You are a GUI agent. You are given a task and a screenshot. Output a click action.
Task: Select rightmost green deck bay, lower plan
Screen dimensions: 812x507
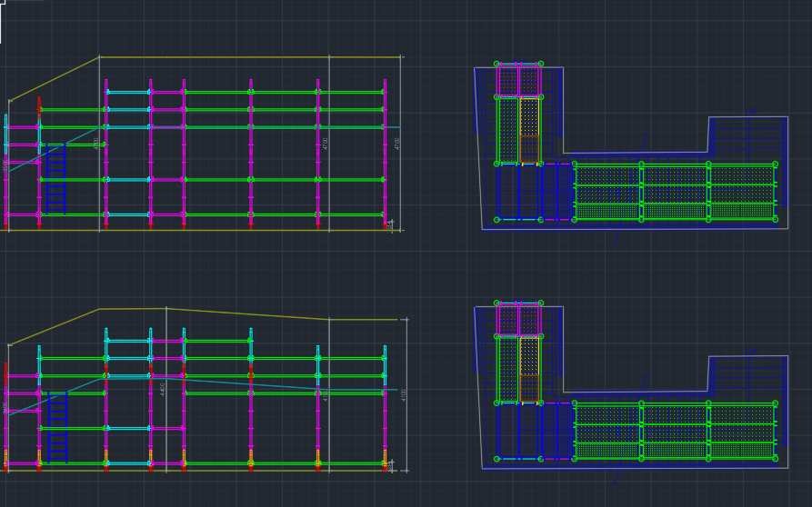[x=742, y=431]
